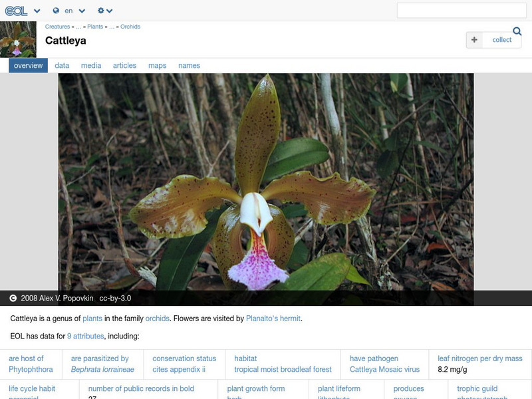This screenshot has height=399, width=532.
Task: Click the Cattleya thumbnail image
Action: (x=17, y=39)
